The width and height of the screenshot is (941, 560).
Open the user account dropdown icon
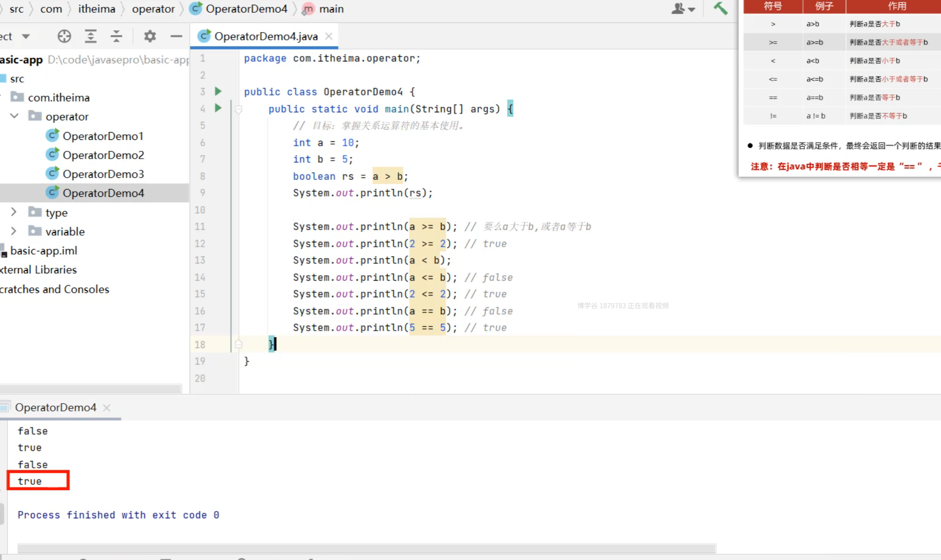683,9
